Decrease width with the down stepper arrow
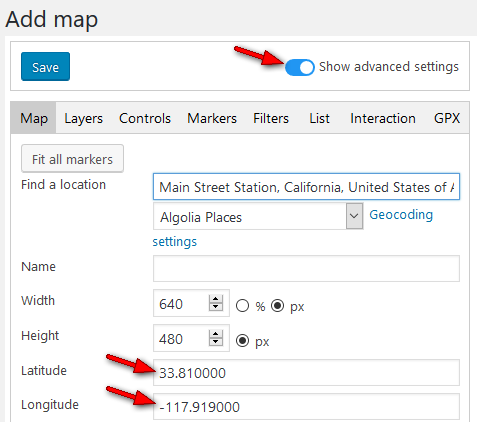 (x=216, y=307)
